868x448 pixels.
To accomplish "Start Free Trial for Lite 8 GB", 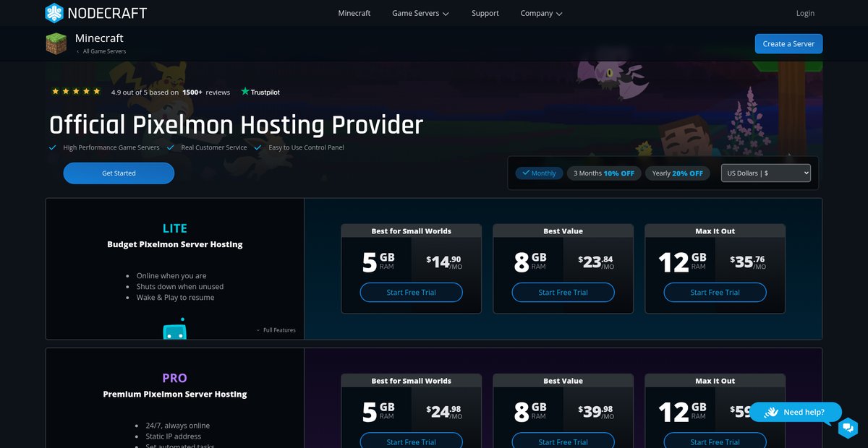I will coord(563,293).
